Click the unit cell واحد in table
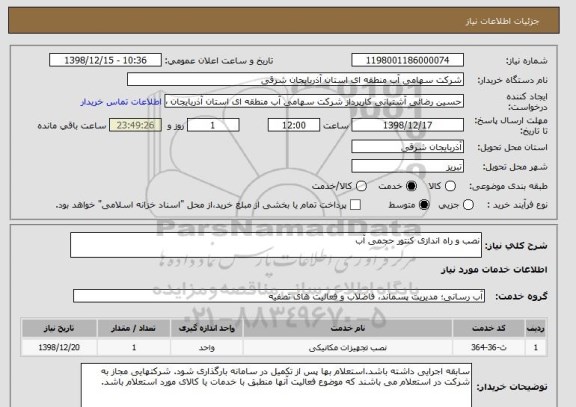The width and height of the screenshot is (576, 407). pos(206,347)
